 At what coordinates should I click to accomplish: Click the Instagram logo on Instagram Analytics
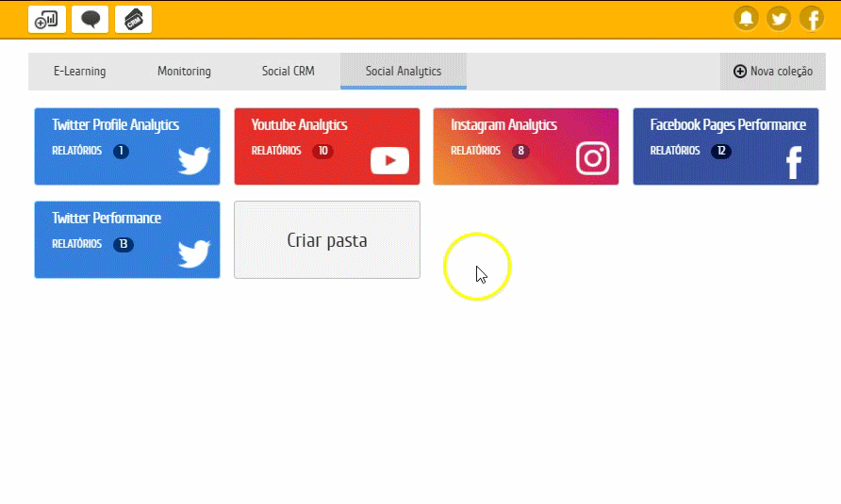(x=592, y=158)
